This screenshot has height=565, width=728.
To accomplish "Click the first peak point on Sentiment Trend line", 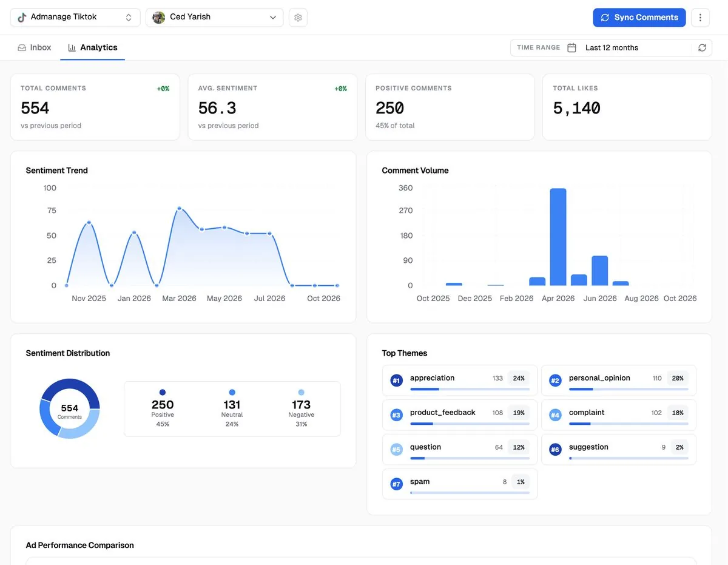I will 89,223.
